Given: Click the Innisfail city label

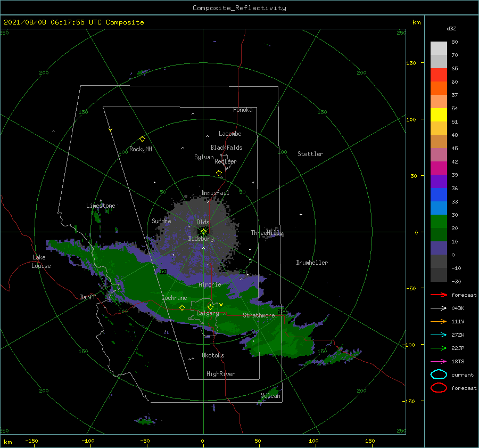Looking at the screenshot, I should pyautogui.click(x=215, y=193).
